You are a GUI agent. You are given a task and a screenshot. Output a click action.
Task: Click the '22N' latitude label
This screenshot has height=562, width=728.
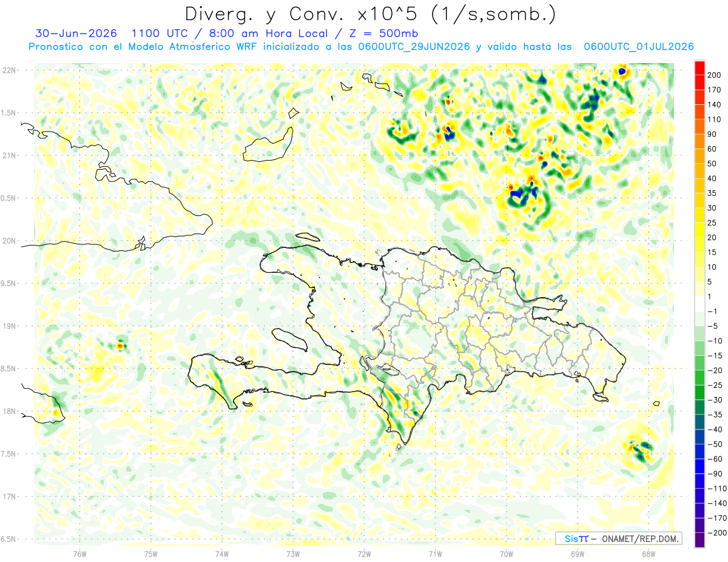(9, 70)
